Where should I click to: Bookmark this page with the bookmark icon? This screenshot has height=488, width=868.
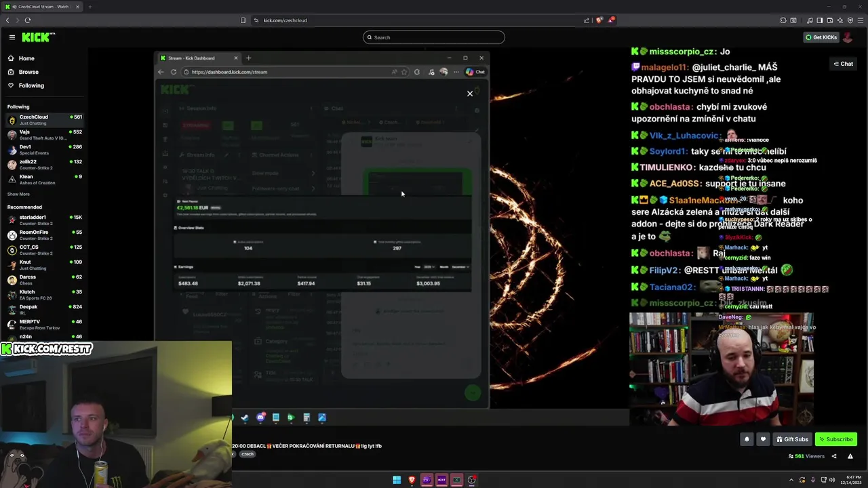coord(243,20)
